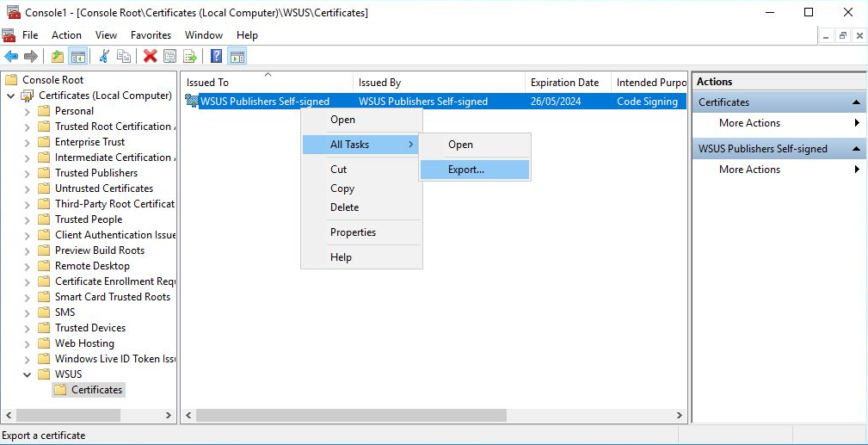868x445 pixels.
Task: Click the MMC icon left of the File menu
Action: (x=9, y=35)
